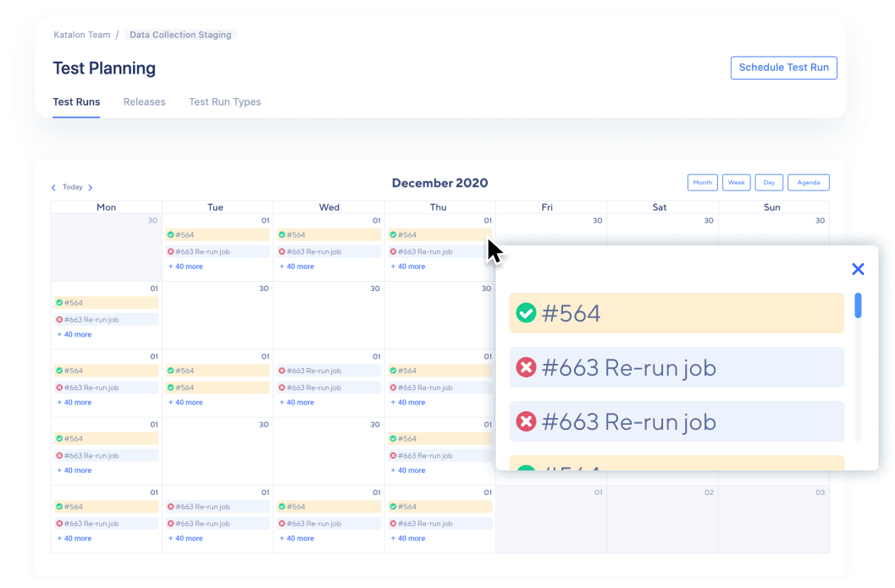Switch calendar to Week view
Image resolution: width=895 pixels, height=588 pixels.
point(736,182)
